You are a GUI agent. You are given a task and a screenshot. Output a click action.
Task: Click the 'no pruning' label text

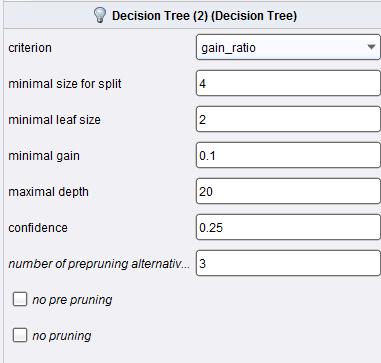click(x=62, y=336)
